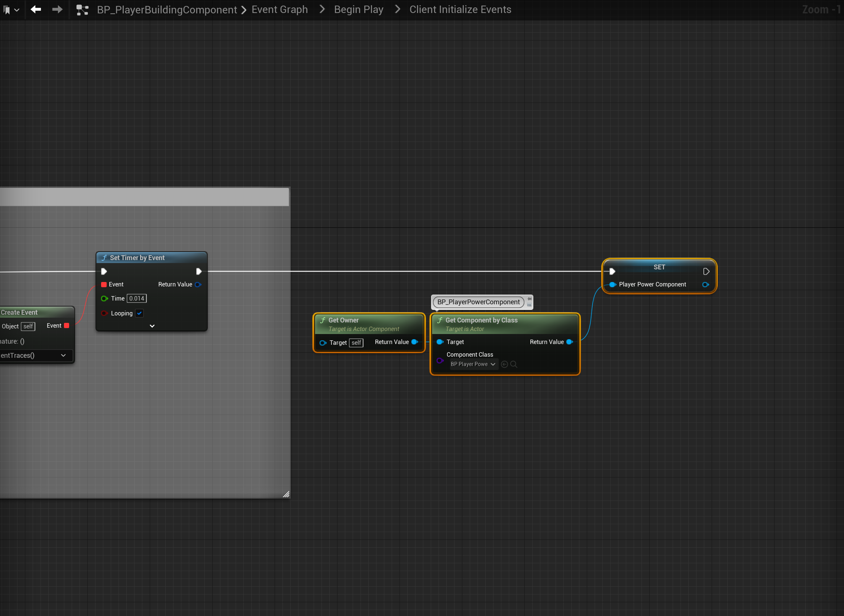Open the Create Event function dropdown
The height and width of the screenshot is (616, 844).
(63, 355)
